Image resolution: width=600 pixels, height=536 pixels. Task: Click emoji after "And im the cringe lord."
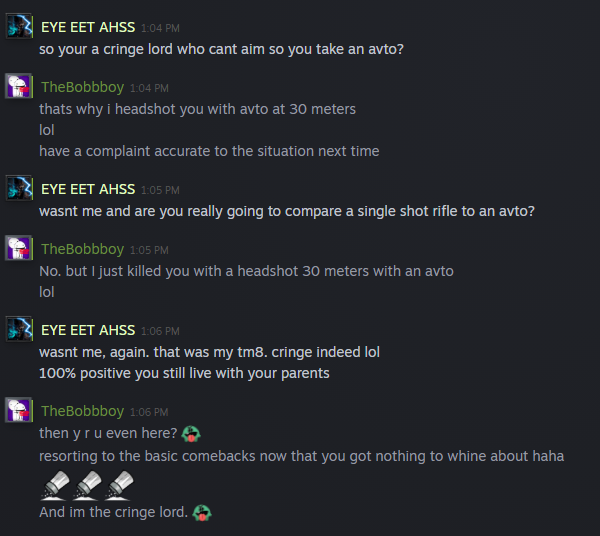[x=200, y=512]
